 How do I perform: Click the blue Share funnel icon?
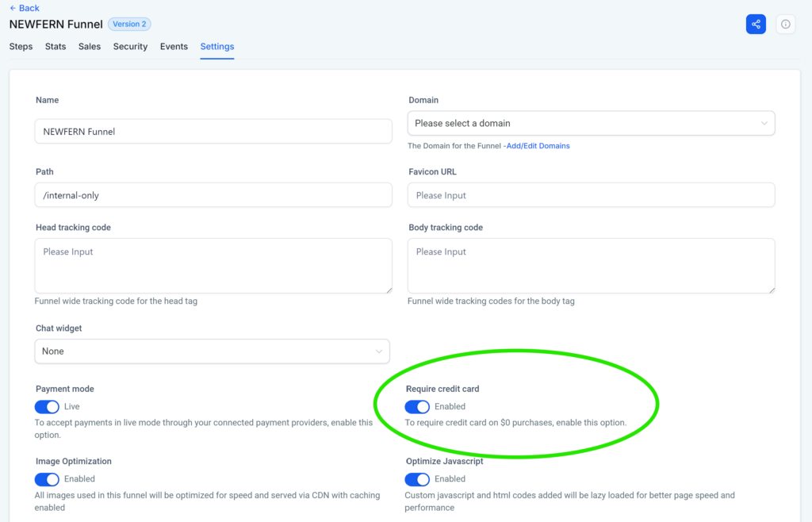[x=756, y=24]
